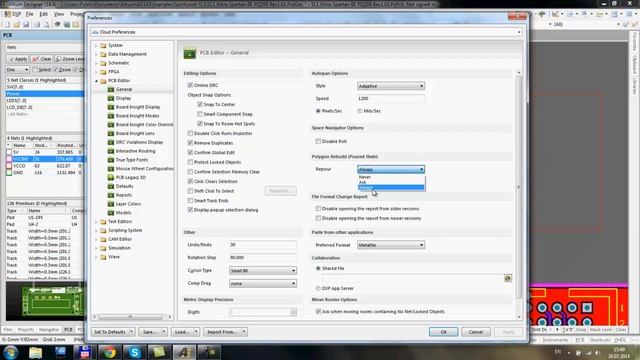Click Clear button in PCB panel
This screenshot has width=640, height=360.
pos(42,59)
